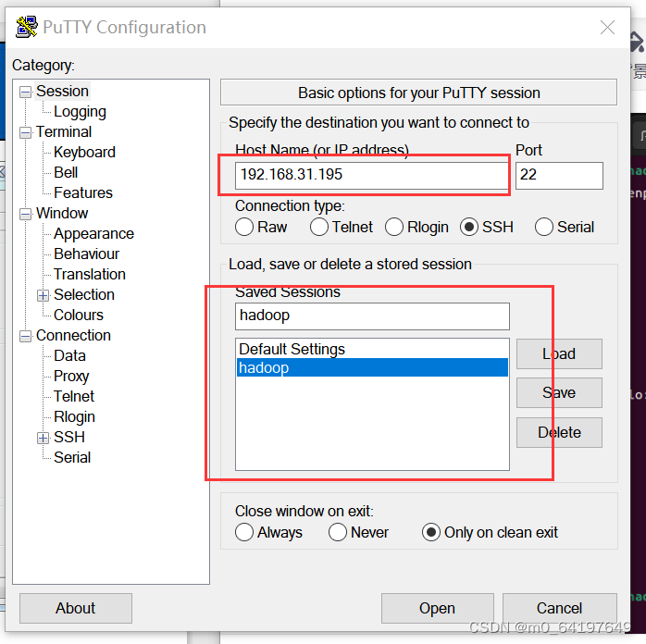Select SSH connection type
646x644 pixels.
pyautogui.click(x=487, y=228)
